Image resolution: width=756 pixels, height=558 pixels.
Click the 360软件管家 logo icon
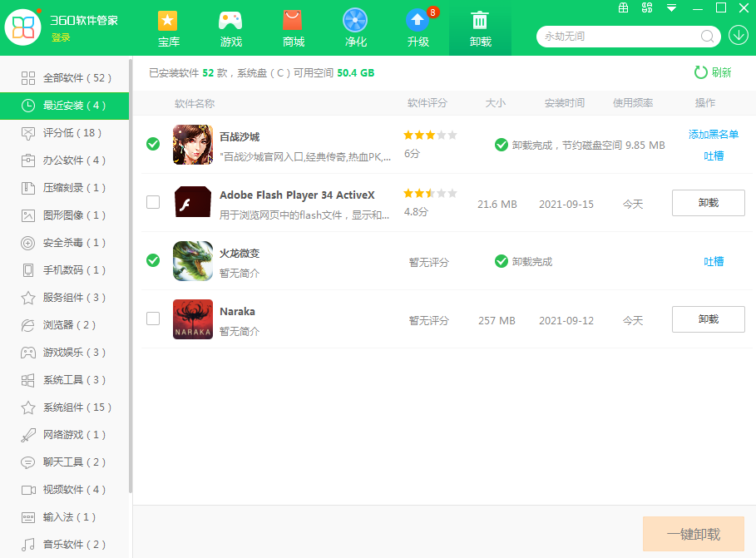22,27
